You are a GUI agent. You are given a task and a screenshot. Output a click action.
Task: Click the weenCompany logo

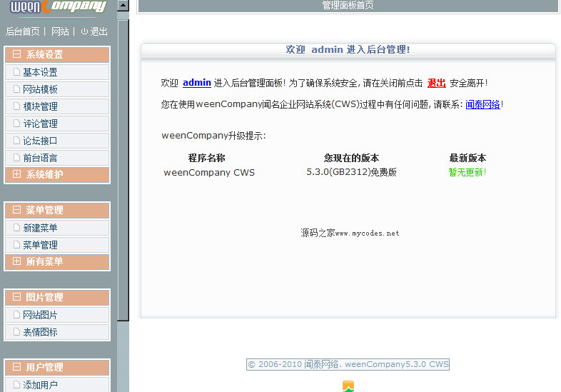[59, 6]
